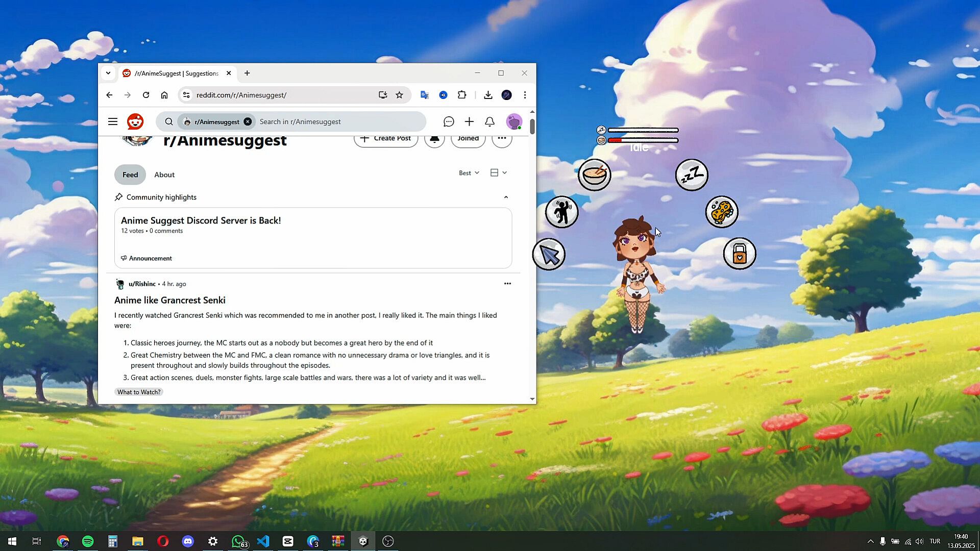Screen dimensions: 980x551
Task: Click the pet's heart lock icon
Action: pyautogui.click(x=739, y=254)
